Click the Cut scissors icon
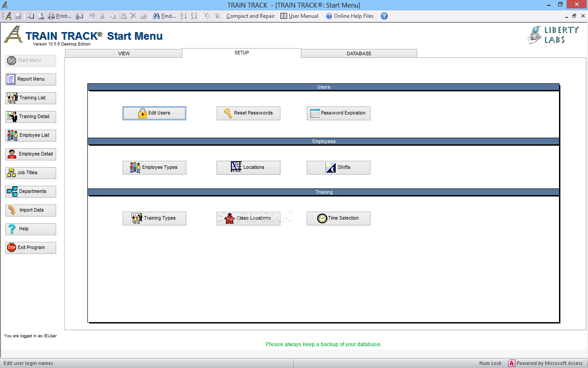 click(102, 16)
